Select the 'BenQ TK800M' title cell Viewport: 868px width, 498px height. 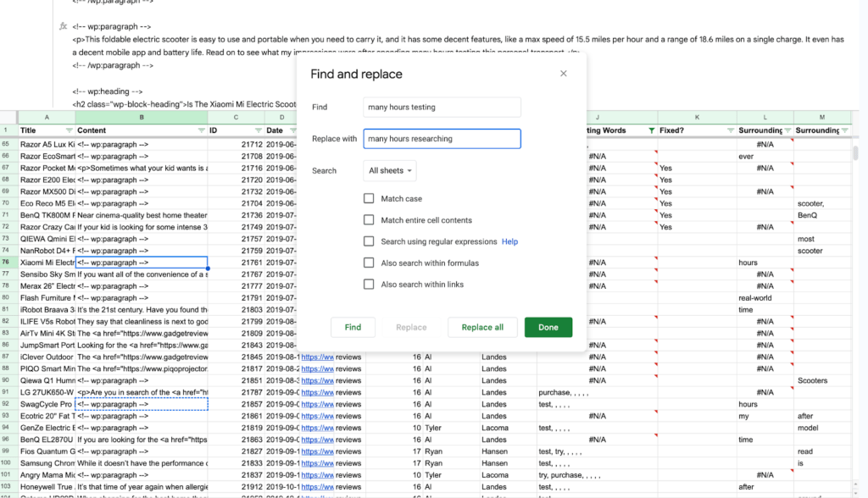click(x=47, y=215)
